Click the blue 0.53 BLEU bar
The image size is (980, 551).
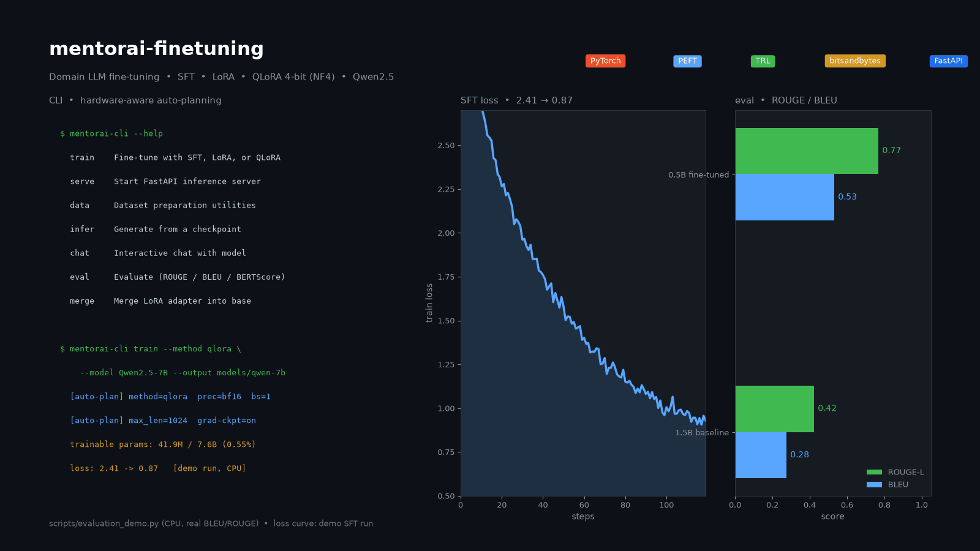(785, 197)
